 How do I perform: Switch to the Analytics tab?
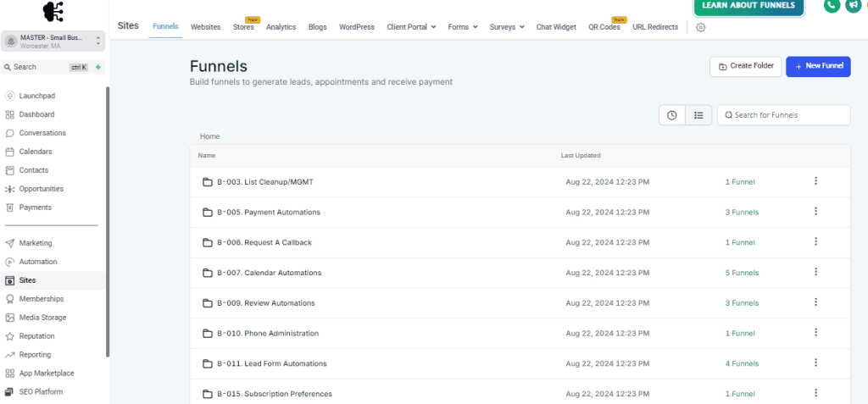tap(281, 27)
